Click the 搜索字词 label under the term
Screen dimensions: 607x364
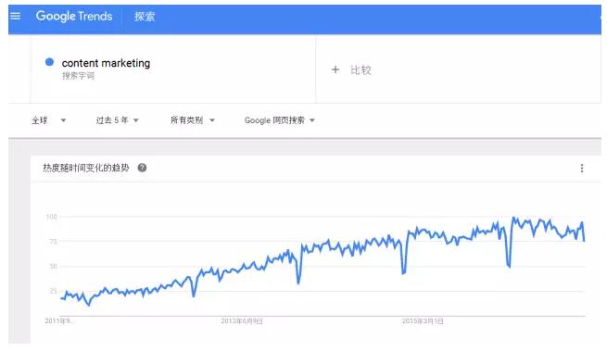(78, 76)
